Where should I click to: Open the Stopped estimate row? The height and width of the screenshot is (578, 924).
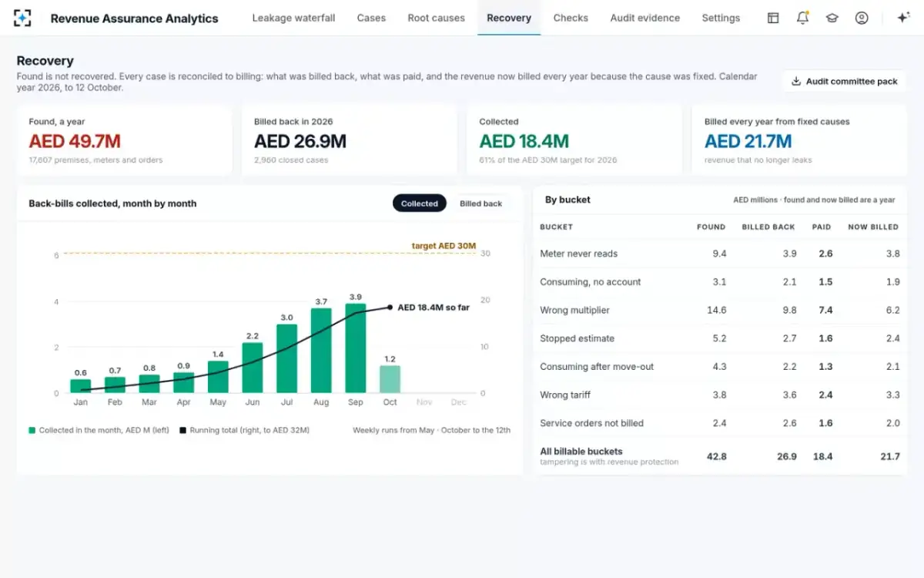720,338
